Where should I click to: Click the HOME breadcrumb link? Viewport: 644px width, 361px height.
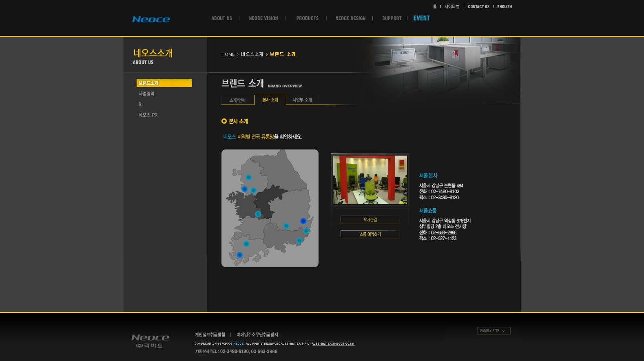click(x=228, y=54)
